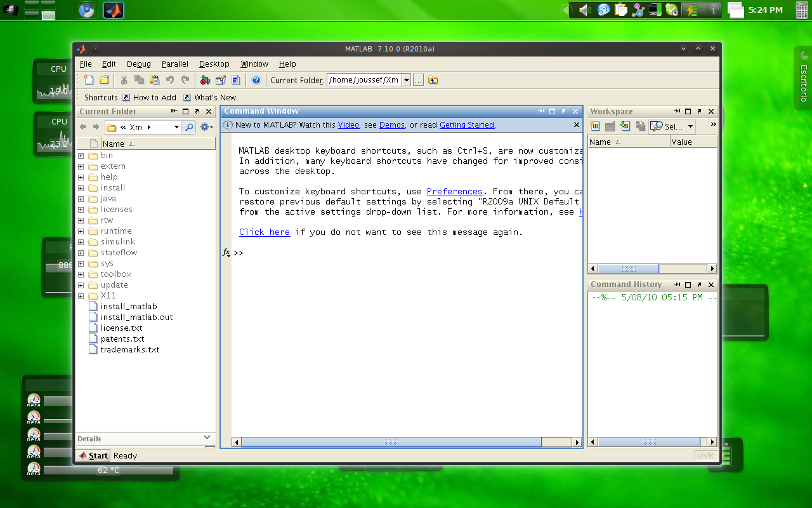Show more Workspace toolbar items chevron
812x508 pixels.
(713, 124)
